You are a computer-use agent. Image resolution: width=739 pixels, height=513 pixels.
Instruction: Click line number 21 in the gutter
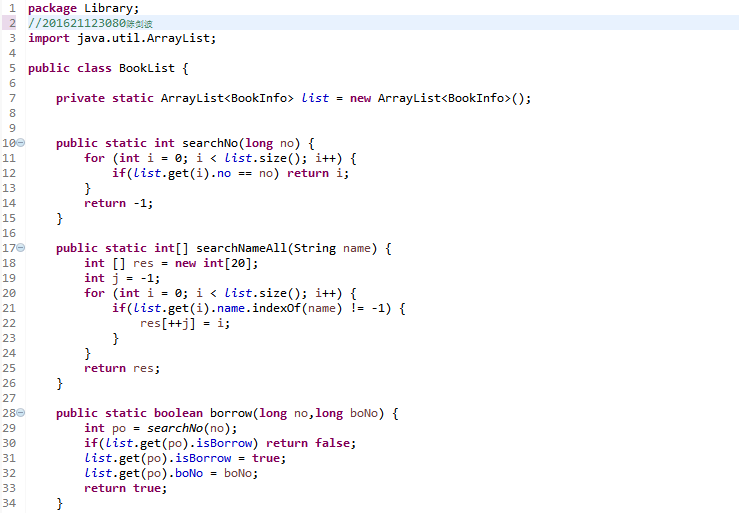(9, 308)
